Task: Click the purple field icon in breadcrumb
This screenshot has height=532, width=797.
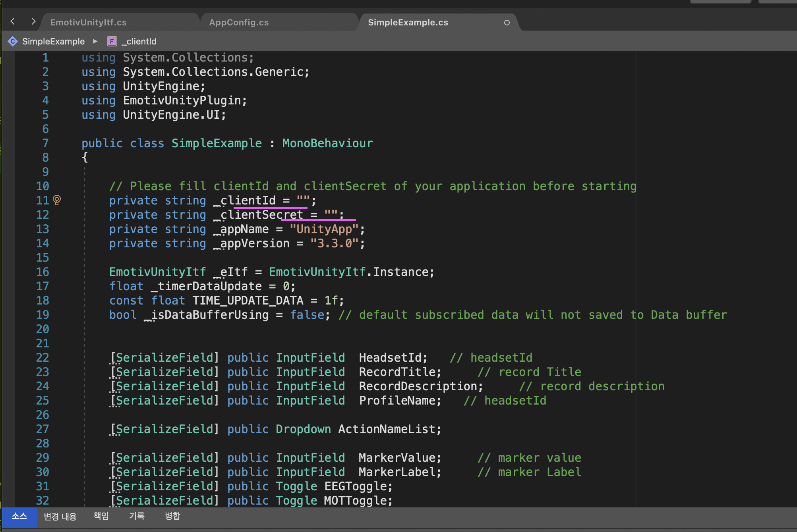Action: [112, 41]
